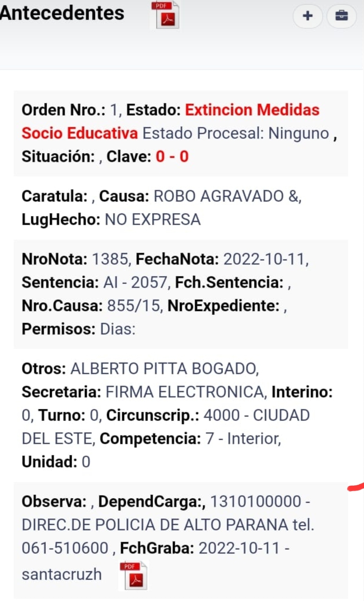Select Sentencia value AI - 2057
The height and width of the screenshot is (601, 364).
[135, 282]
